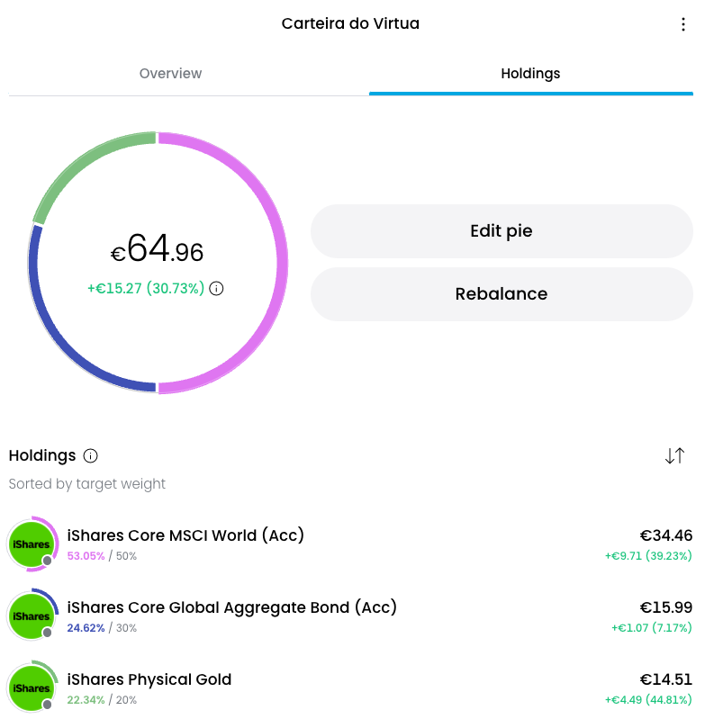Click the info icon next to Holdings heading
Image resolution: width=705 pixels, height=728 pixels.
[x=91, y=456]
